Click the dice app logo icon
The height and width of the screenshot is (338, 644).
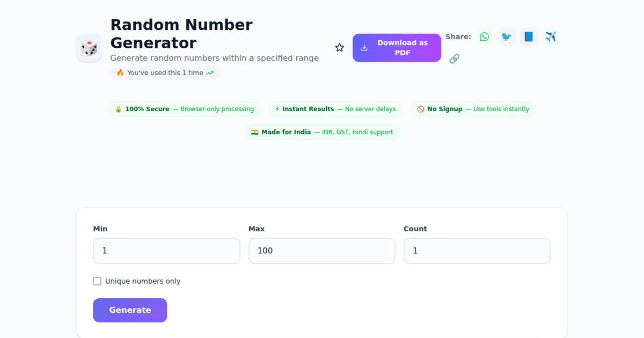coord(89,48)
